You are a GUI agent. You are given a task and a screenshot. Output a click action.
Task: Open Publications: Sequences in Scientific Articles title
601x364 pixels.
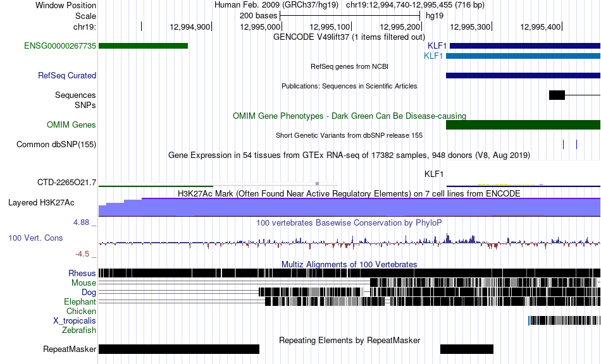click(x=349, y=86)
